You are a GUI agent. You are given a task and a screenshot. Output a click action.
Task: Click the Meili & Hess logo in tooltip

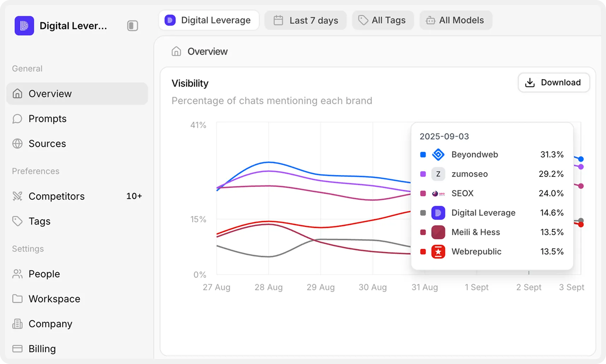pyautogui.click(x=438, y=232)
